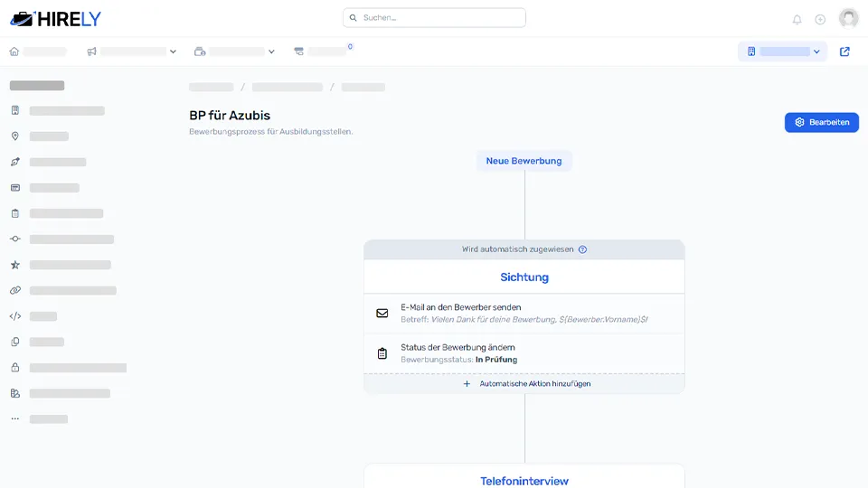Click the star icon in sidebar
Image resolution: width=868 pixels, height=488 pixels.
click(15, 265)
